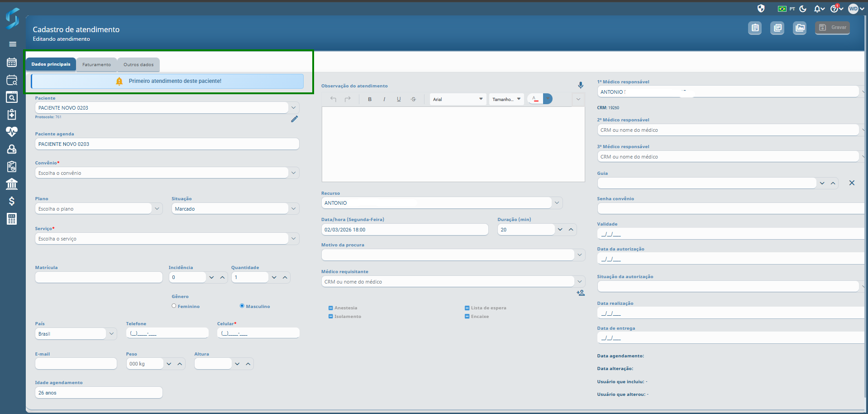Click the heart monitor sidebar icon
Screen dimensions: 868x414
[x=12, y=131]
